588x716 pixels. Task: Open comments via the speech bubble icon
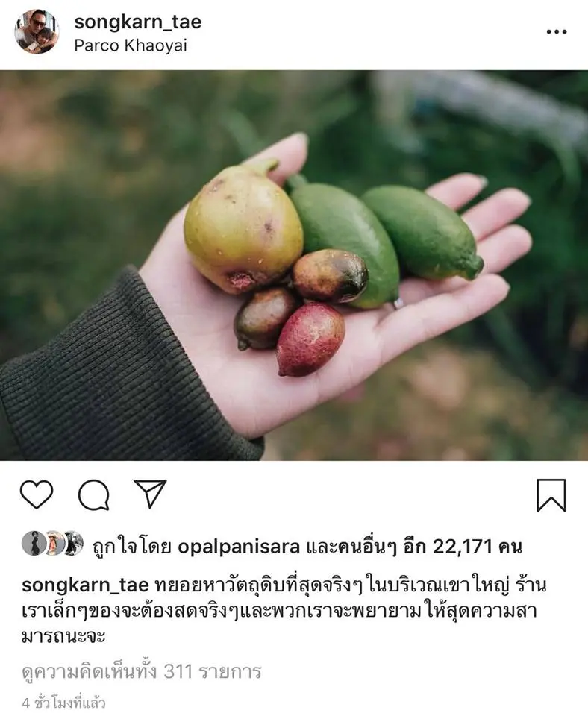pos(94,494)
